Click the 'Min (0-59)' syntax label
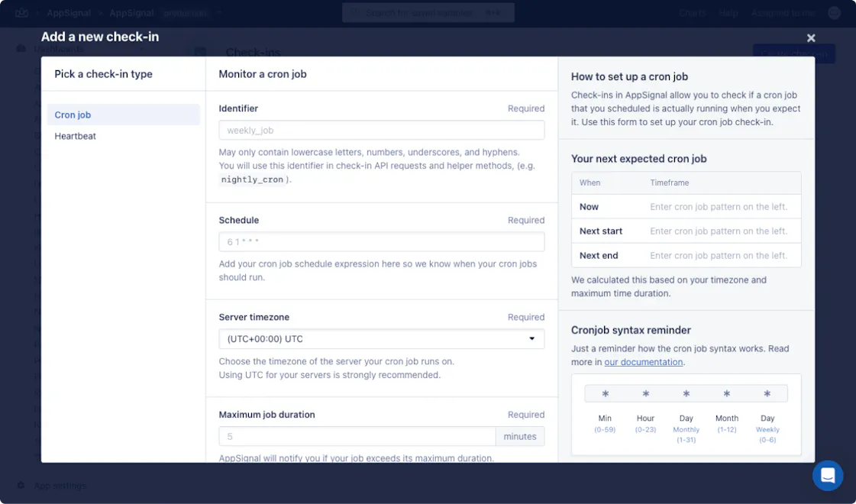The width and height of the screenshot is (856, 504). [605, 424]
